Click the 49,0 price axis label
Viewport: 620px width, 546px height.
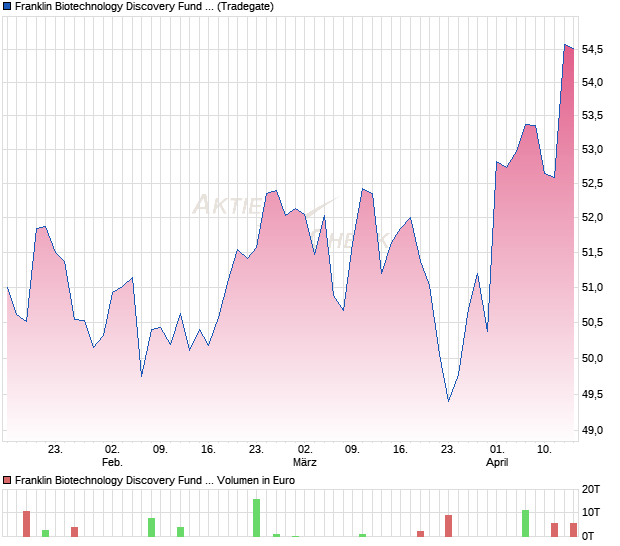click(x=592, y=431)
